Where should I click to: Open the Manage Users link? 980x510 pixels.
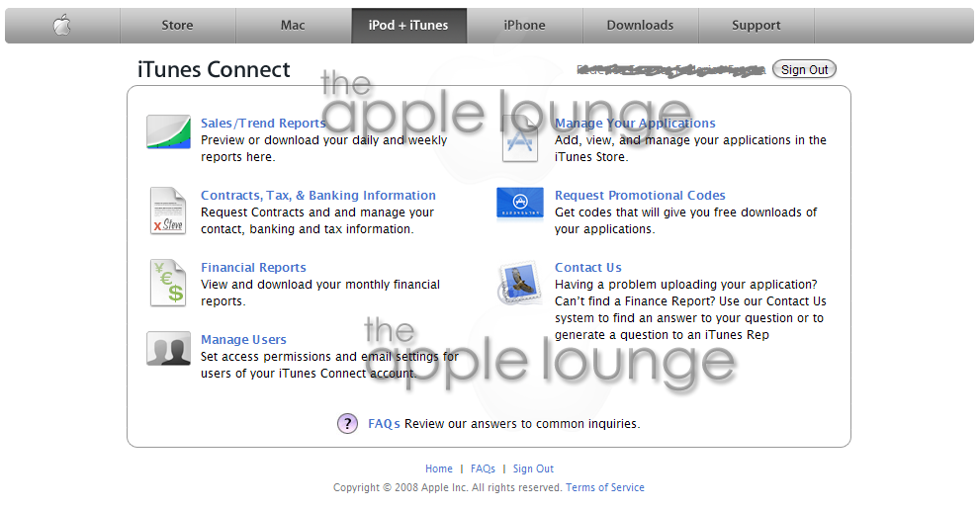243,339
